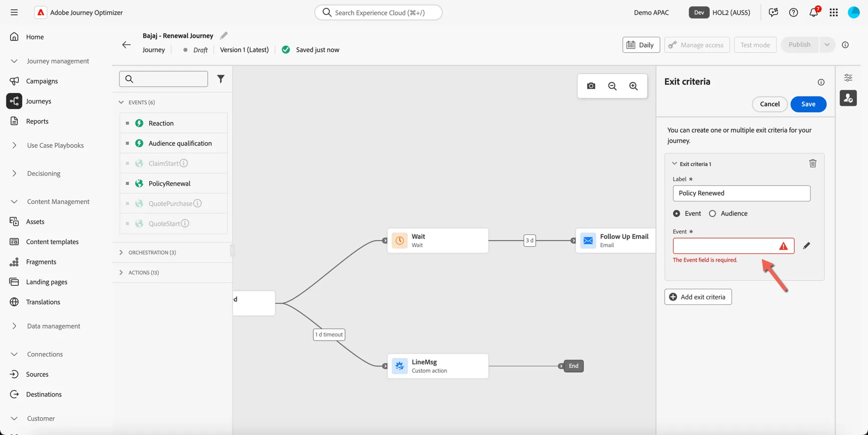868x435 pixels.
Task: Open the journey properties sliders icon
Action: [848, 78]
